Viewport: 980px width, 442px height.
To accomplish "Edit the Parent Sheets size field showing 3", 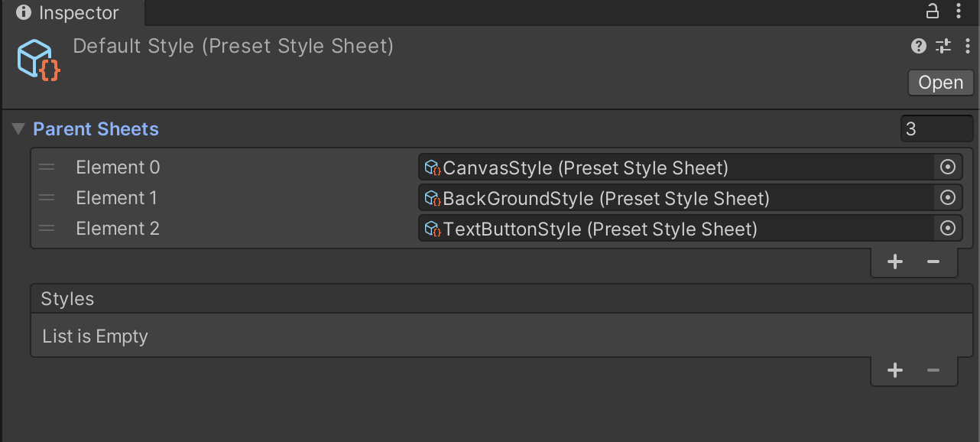I will (x=936, y=128).
